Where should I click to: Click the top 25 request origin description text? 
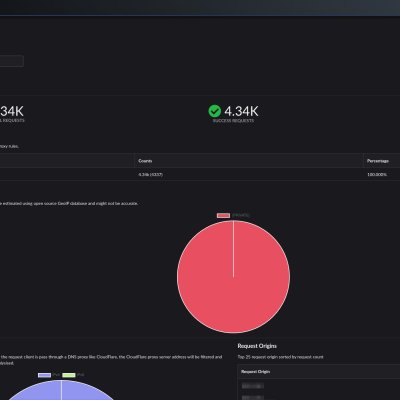click(x=280, y=357)
